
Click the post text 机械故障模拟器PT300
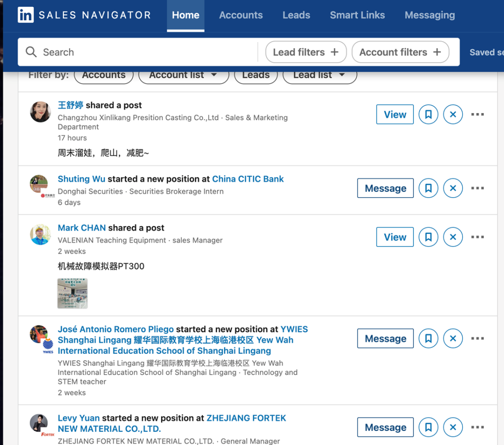point(101,266)
